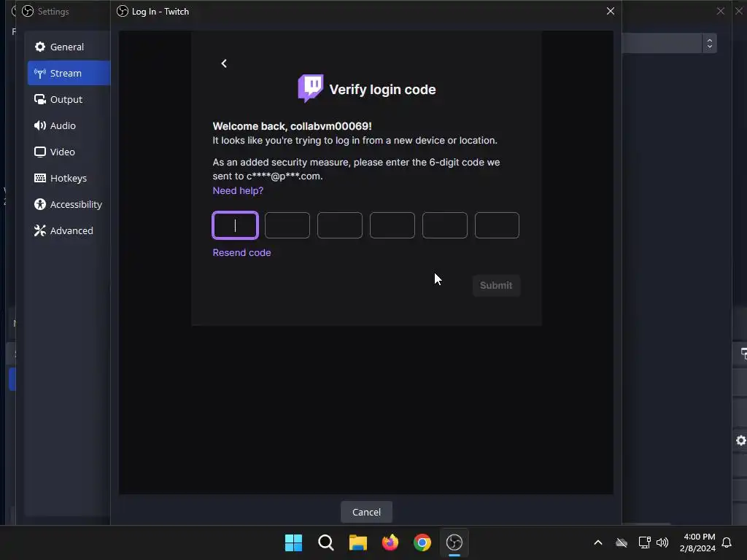Close the Log In - Twitch dialog
Image resolution: width=747 pixels, height=560 pixels.
611,11
